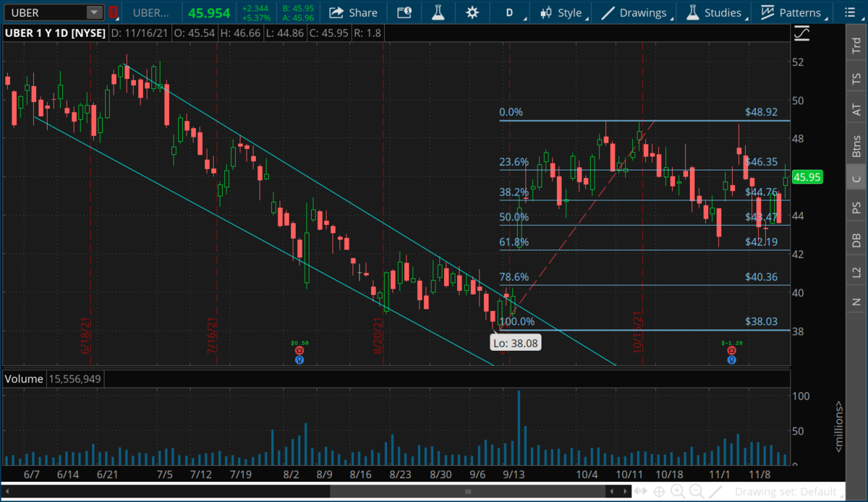
Task: Click the Volume study label
Action: pyautogui.click(x=24, y=378)
